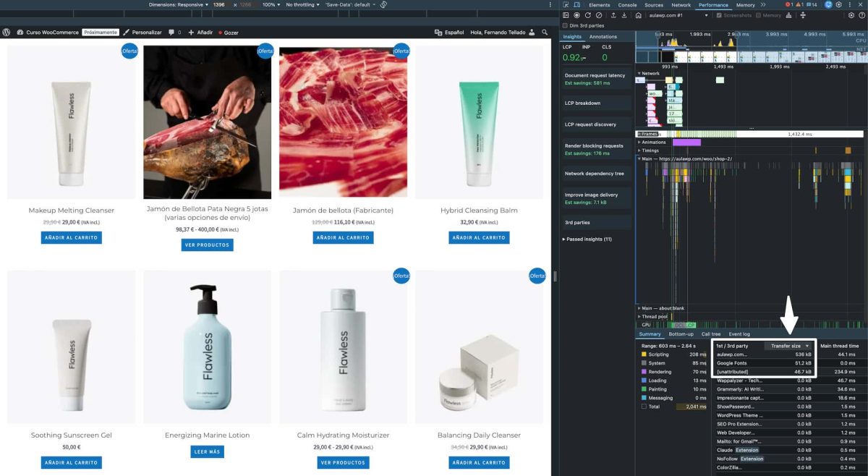This screenshot has width=868, height=476.
Task: Open the Performance panel help icon
Action: pos(861,15)
